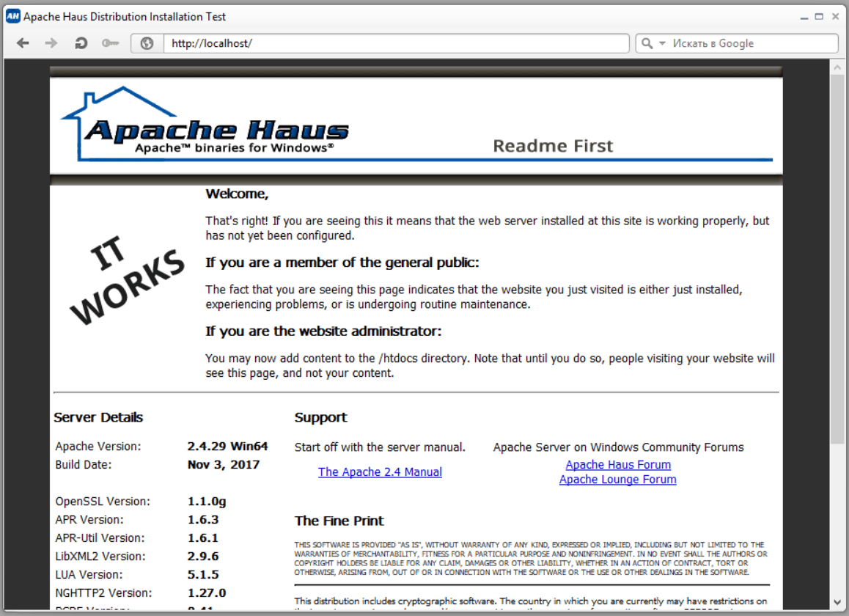The width and height of the screenshot is (849, 616).
Task: Click the OpenSSL version value 1.1.0g
Action: point(207,502)
